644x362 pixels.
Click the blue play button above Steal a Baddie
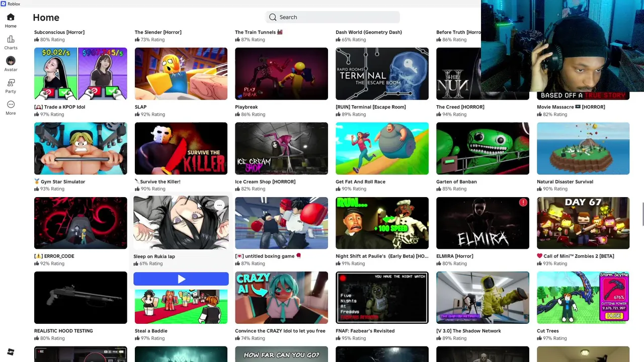pyautogui.click(x=181, y=279)
